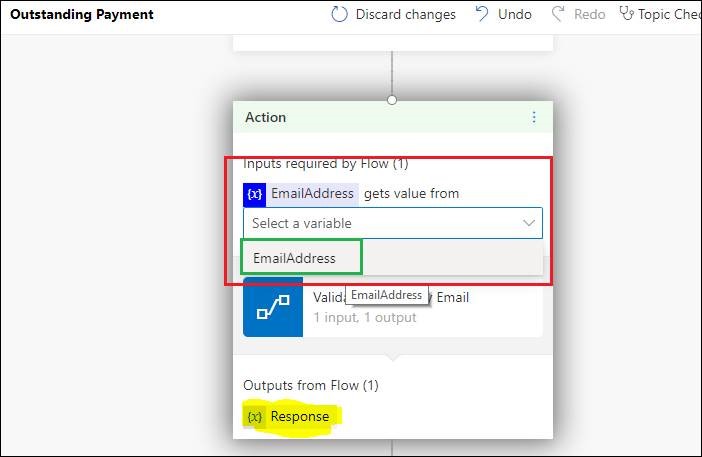702x457 pixels.
Task: Click the Undo label
Action: 514,14
